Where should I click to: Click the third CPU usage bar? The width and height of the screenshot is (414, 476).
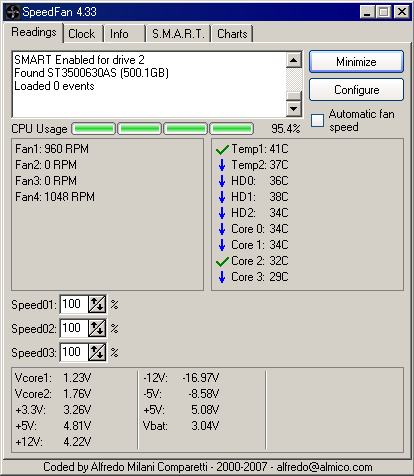pos(186,129)
